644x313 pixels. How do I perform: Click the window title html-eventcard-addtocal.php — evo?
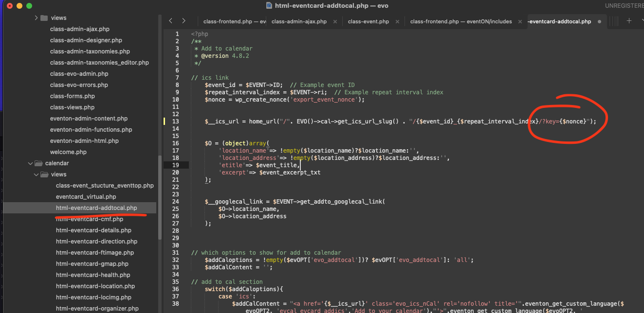click(x=331, y=6)
